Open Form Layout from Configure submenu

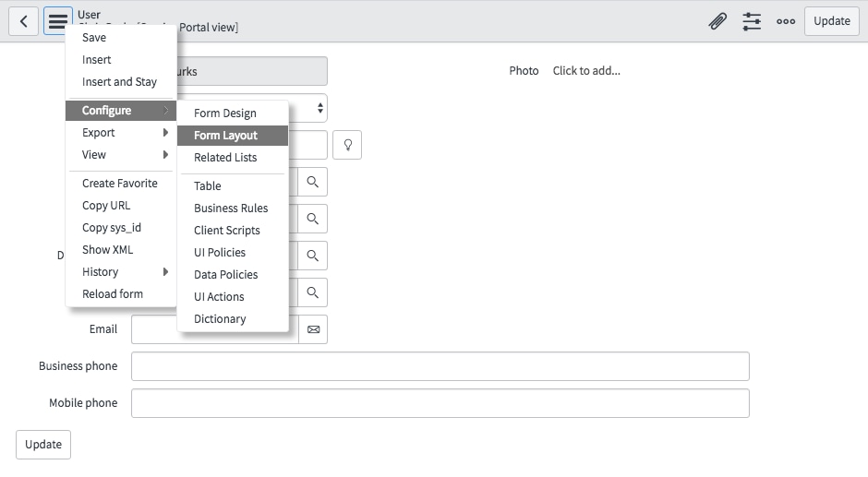pos(233,136)
